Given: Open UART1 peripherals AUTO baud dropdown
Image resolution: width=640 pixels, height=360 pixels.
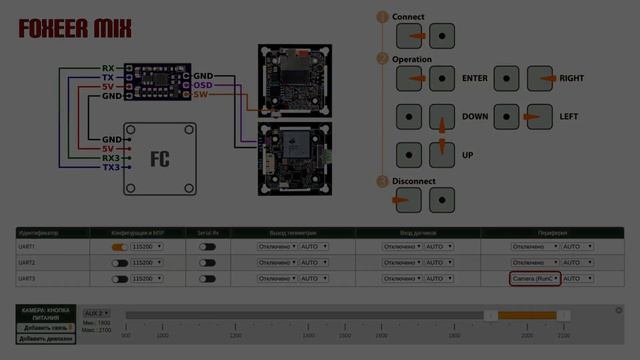Looking at the screenshot, I should 577,247.
